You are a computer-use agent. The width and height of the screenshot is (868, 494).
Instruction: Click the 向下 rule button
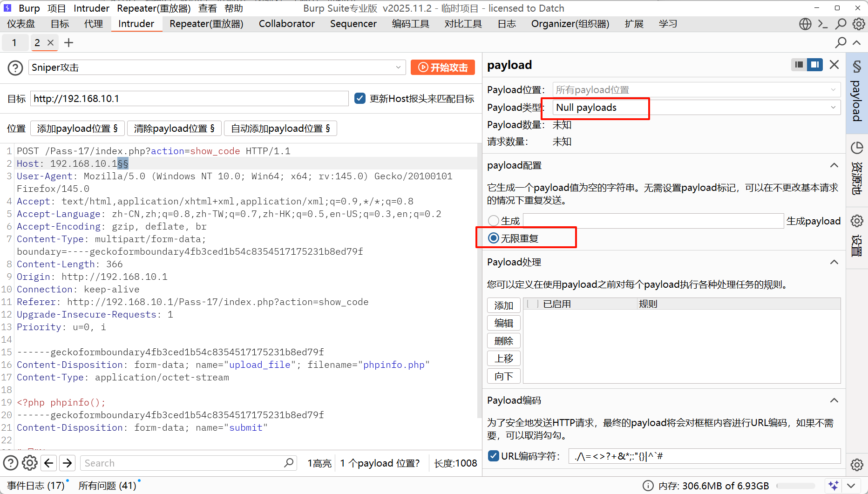504,376
